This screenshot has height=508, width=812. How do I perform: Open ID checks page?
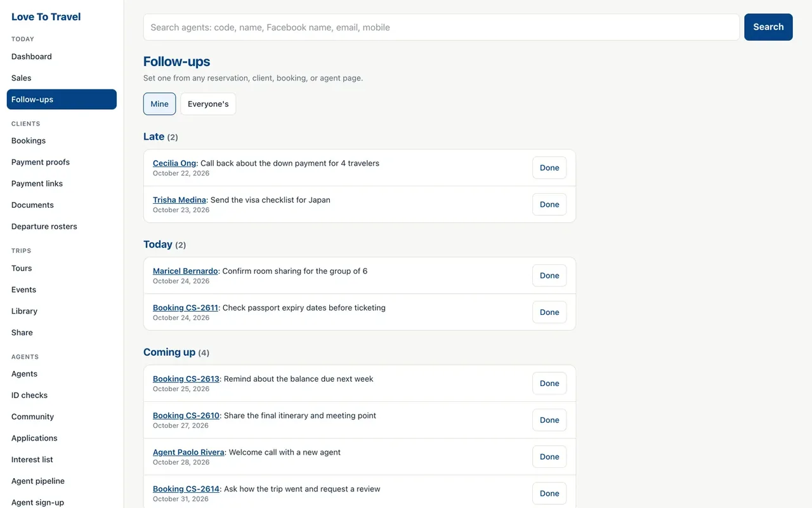coord(62,396)
